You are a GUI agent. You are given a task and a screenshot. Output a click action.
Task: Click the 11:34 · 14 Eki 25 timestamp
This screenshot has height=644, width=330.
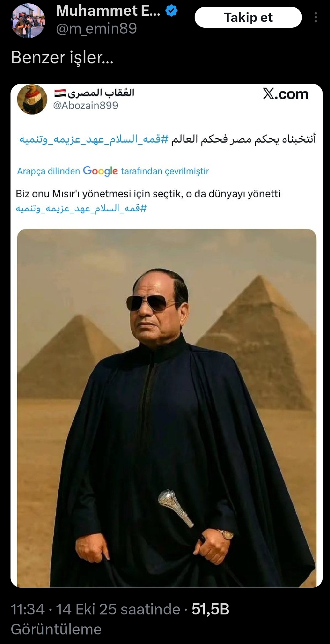pos(96,609)
